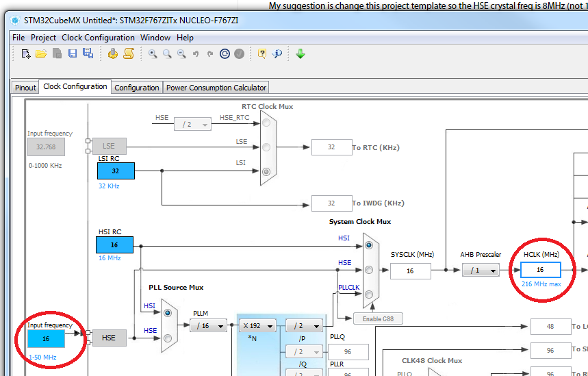Open the Project menu
This screenshot has height=376, width=588.
[43, 38]
